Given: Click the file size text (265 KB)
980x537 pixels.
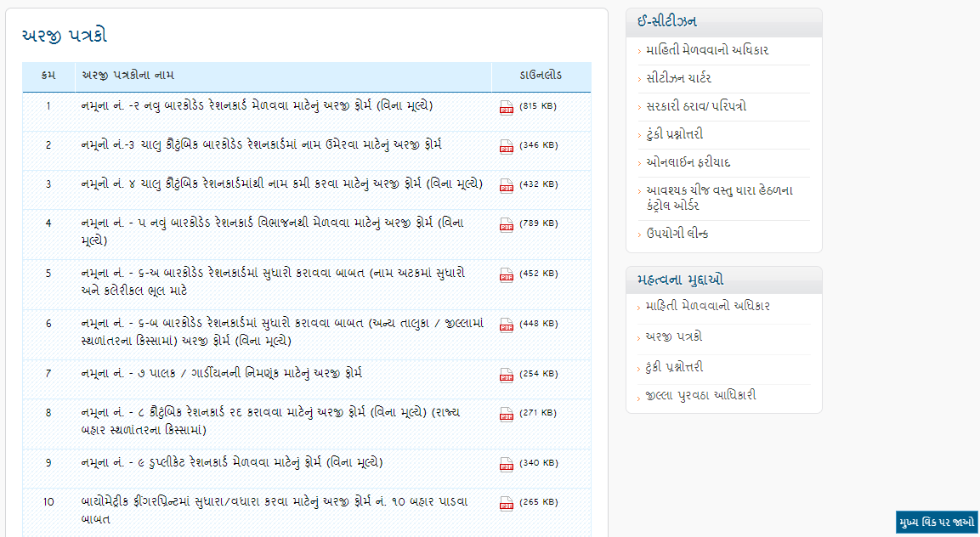Looking at the screenshot, I should [538, 502].
